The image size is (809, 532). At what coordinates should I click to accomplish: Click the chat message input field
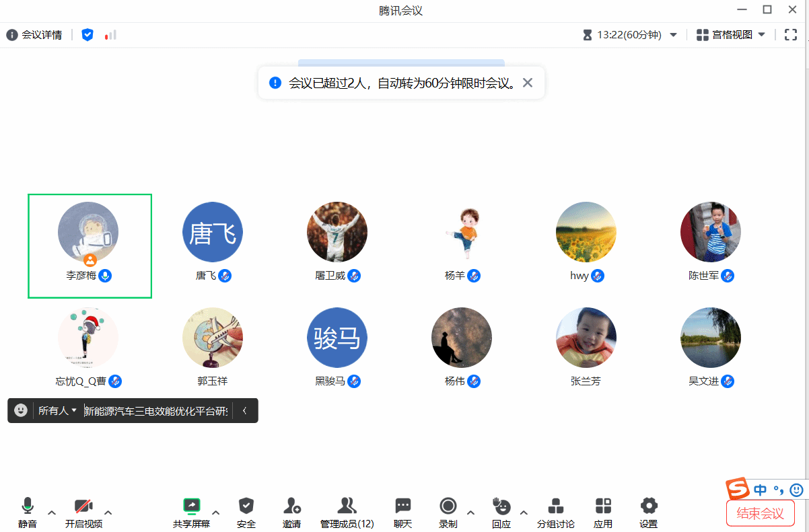(x=155, y=410)
